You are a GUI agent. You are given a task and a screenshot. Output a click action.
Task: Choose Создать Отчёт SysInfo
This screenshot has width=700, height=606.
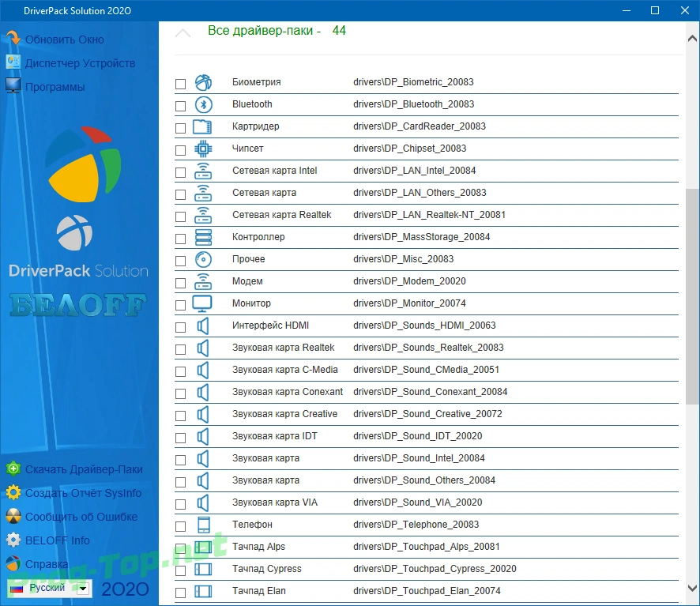click(x=84, y=493)
